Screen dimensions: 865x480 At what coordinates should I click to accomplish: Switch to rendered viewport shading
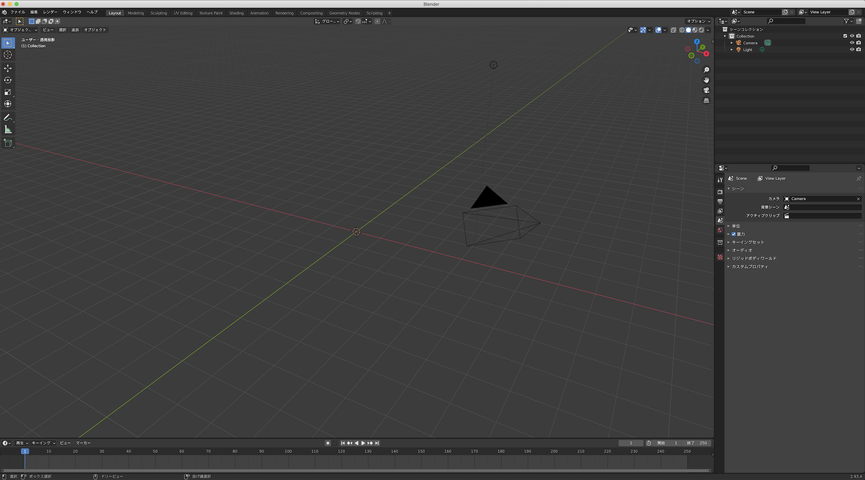click(x=702, y=30)
